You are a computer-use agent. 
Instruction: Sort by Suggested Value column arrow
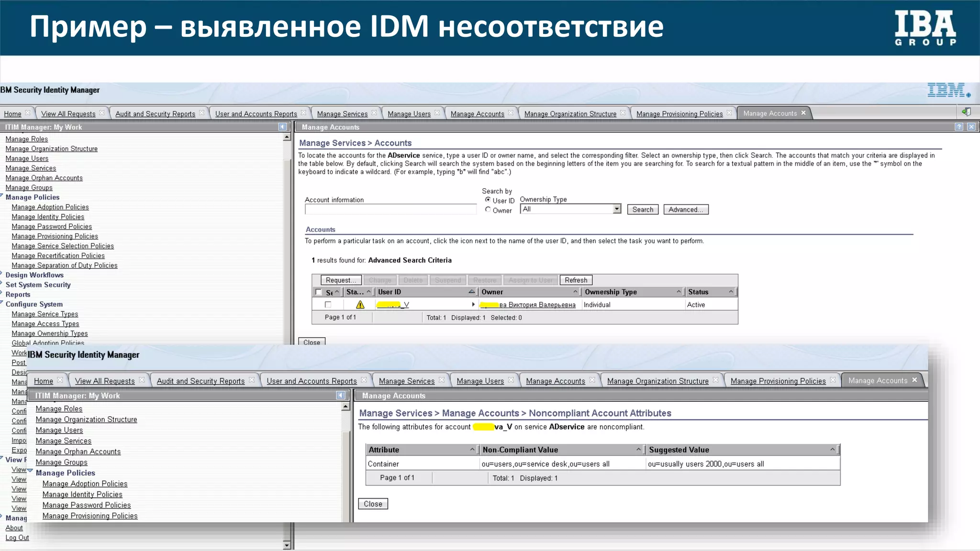coord(832,449)
